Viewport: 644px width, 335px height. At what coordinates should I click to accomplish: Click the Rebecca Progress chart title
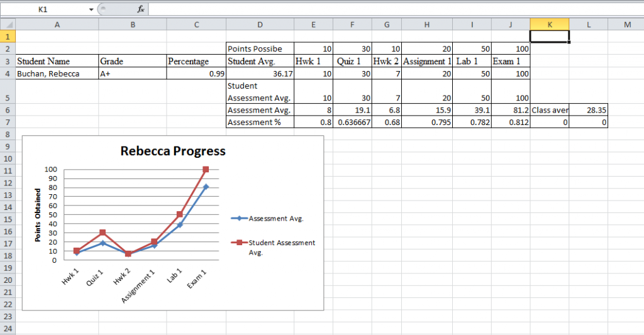[173, 151]
